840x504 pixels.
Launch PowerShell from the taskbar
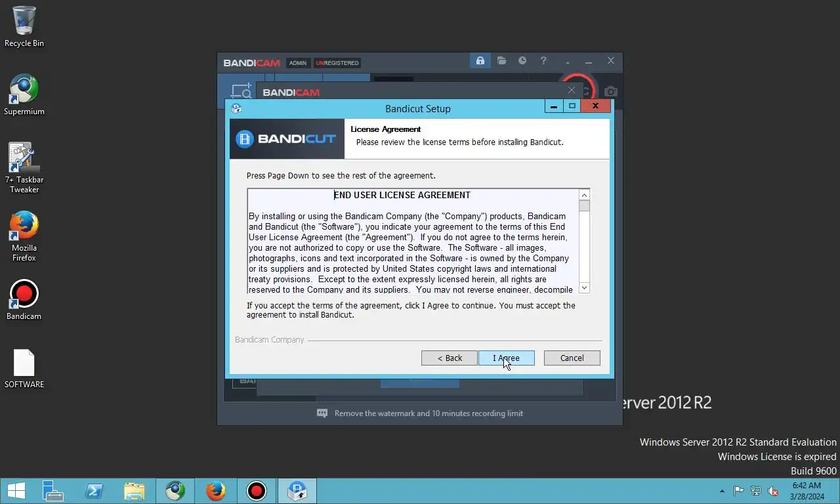(94, 491)
